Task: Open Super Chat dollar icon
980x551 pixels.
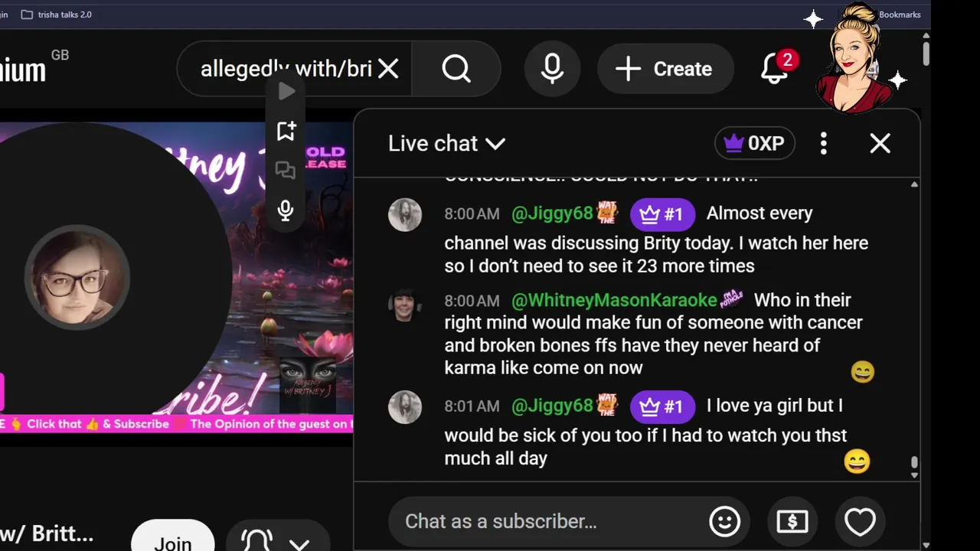Action: click(x=792, y=521)
